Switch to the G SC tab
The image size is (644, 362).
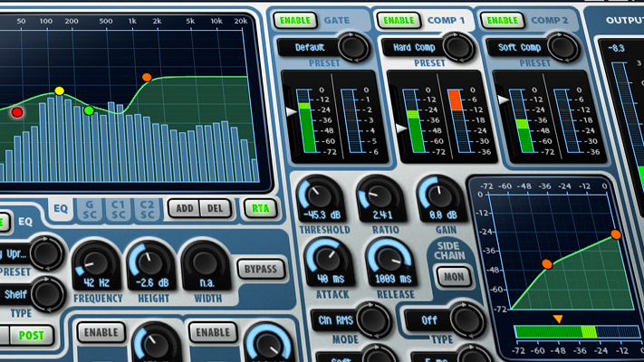pyautogui.click(x=90, y=209)
